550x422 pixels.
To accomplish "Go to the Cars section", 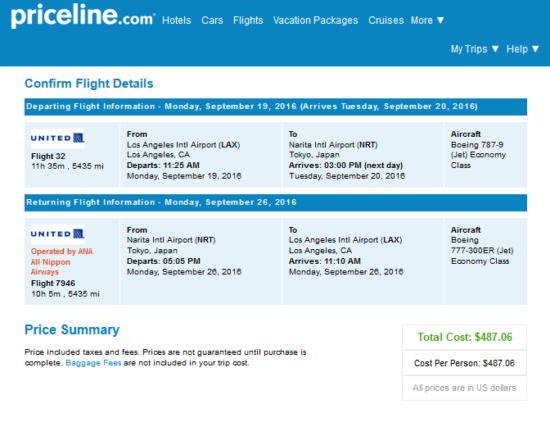I will tap(212, 20).
